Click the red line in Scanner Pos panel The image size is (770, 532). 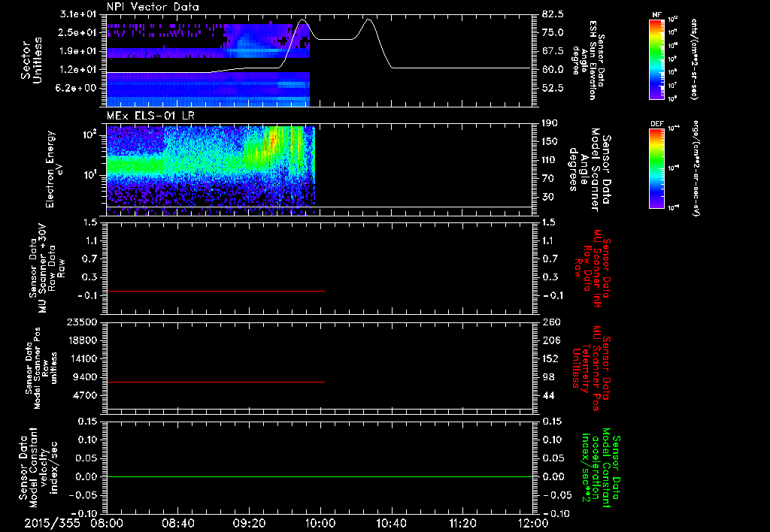coord(216,382)
